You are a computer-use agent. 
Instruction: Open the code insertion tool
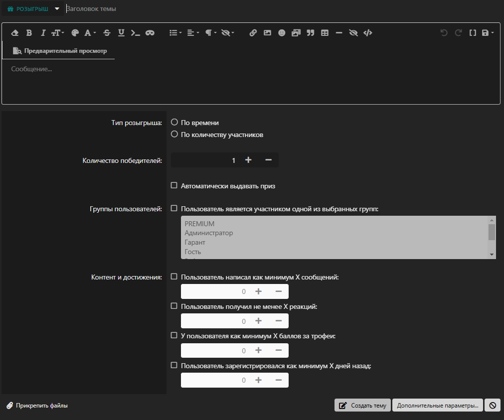click(x=368, y=32)
